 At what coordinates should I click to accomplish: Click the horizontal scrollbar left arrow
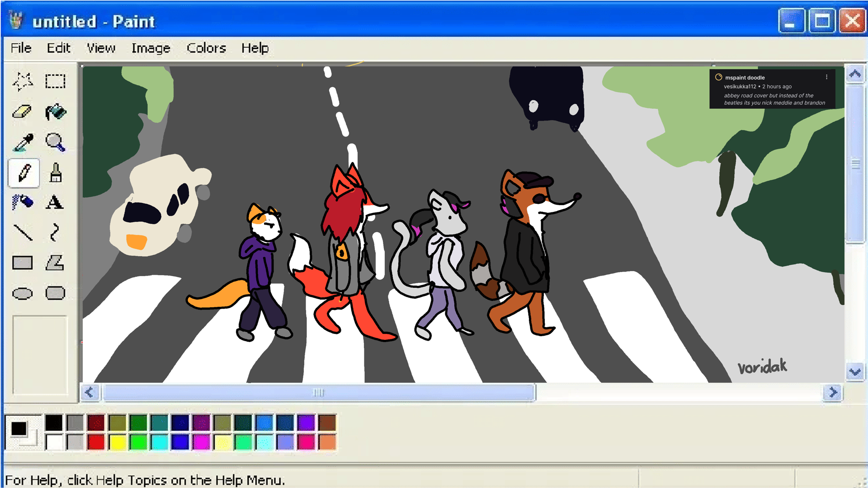click(x=90, y=392)
